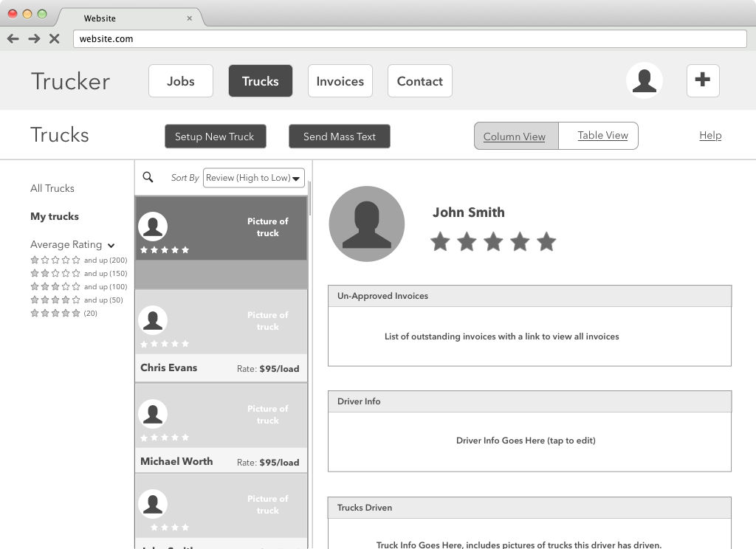Click the Un-Approved Invoices panel header
756x549 pixels.
point(529,296)
